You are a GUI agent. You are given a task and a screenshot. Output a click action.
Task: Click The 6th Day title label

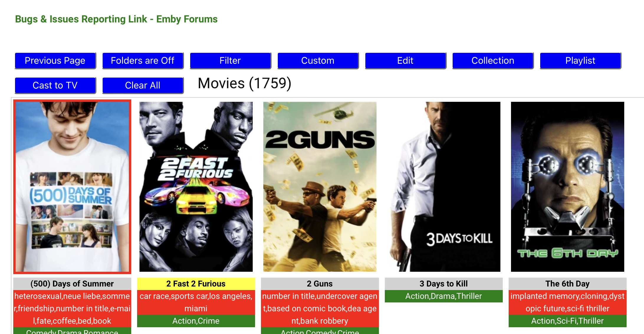pyautogui.click(x=567, y=284)
